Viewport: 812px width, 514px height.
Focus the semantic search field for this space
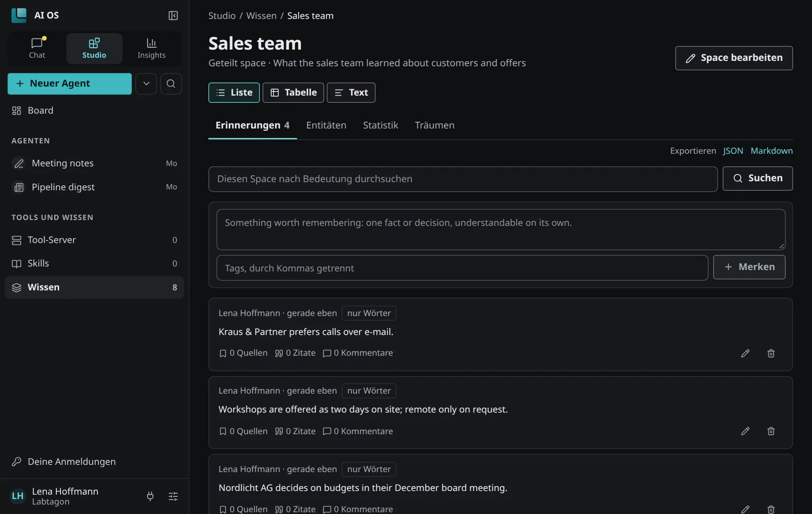pos(463,179)
